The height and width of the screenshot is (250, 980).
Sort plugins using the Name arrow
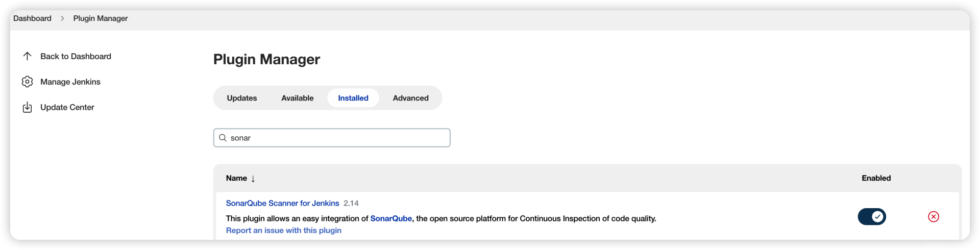pos(253,179)
